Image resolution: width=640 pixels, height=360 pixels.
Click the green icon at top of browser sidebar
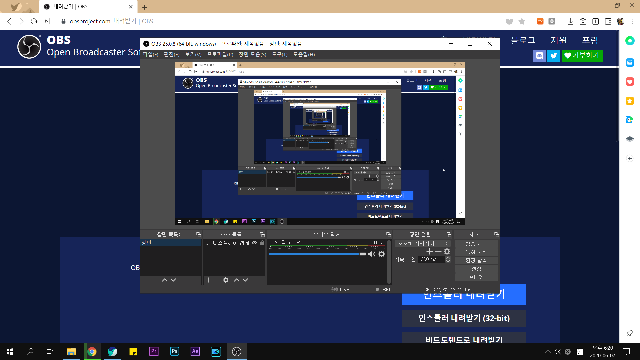click(630, 41)
